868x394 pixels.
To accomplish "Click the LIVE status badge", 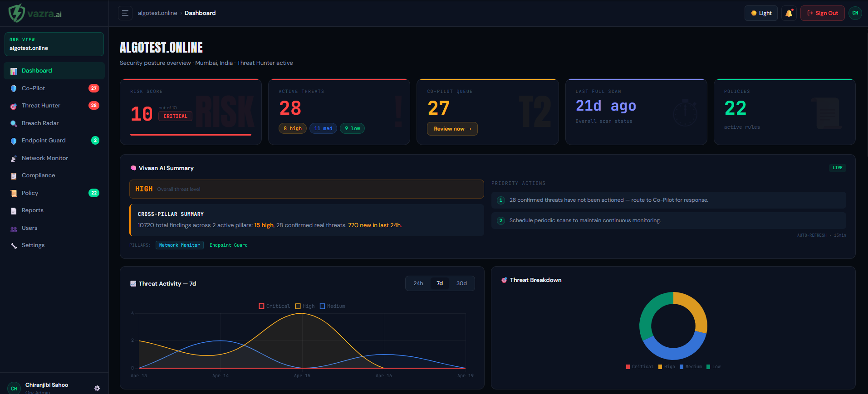I will click(838, 168).
